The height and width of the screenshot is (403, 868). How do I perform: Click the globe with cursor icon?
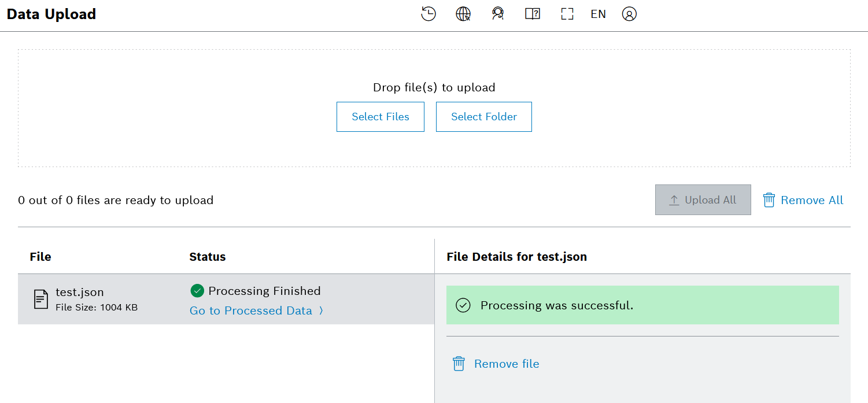point(463,14)
